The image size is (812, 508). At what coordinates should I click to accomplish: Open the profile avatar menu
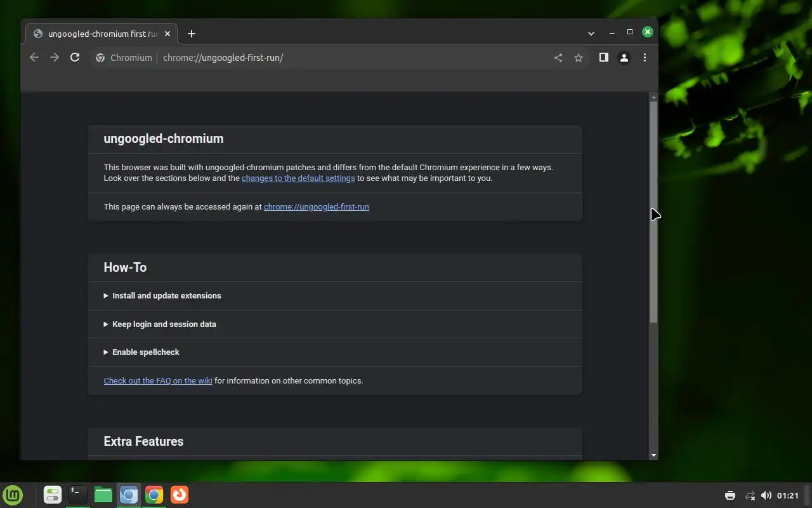click(x=624, y=58)
